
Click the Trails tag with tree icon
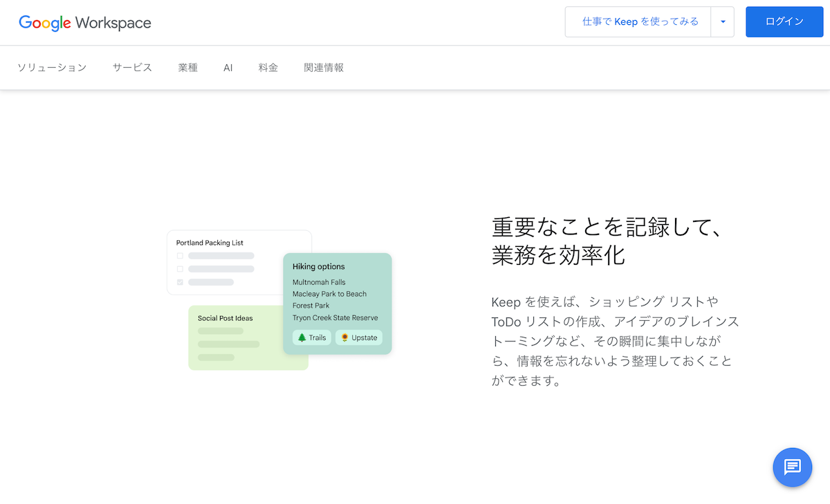click(x=311, y=337)
